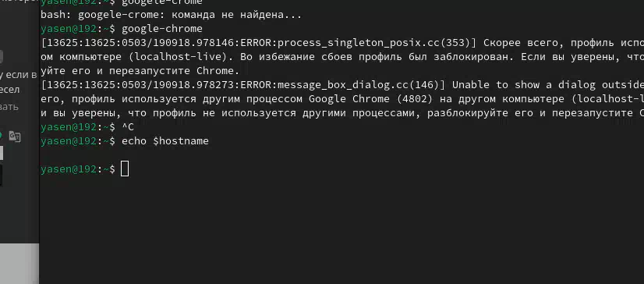644x284 pixels.
Task: Click the 'echo $hostname' command text
Action: point(165,141)
